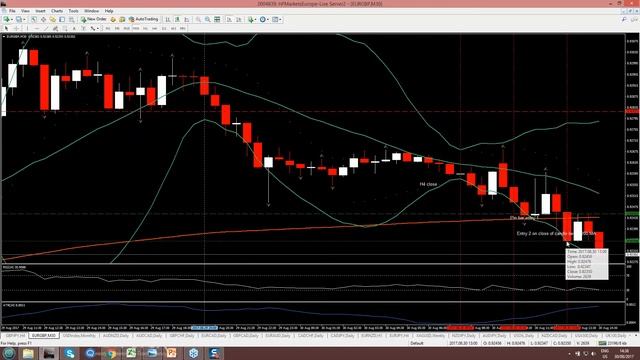Switch to M30 timeframe button
This screenshot has width=640, height=360.
pos(136,29)
